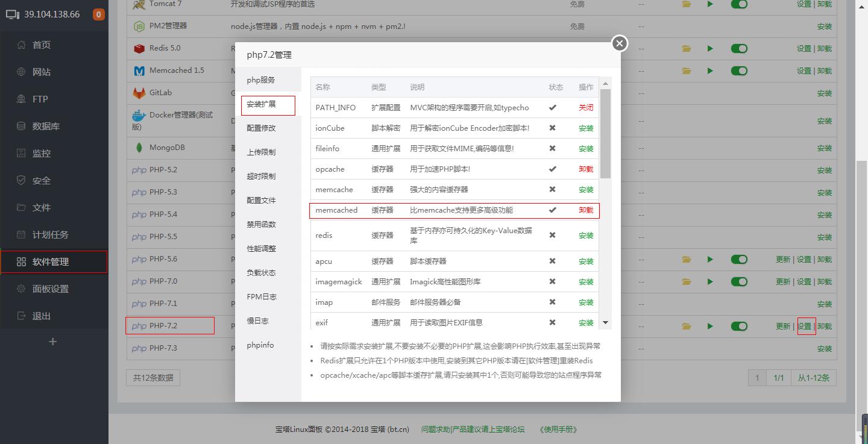Screen dimensions: 868x444
Task: Click the play icon in PHP-5.6 row
Action: (710, 260)
